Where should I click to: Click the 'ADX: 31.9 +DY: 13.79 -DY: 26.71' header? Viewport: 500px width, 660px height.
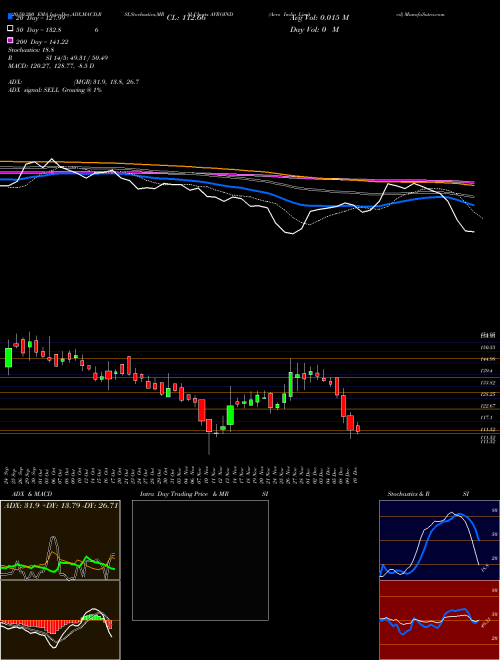click(x=61, y=505)
